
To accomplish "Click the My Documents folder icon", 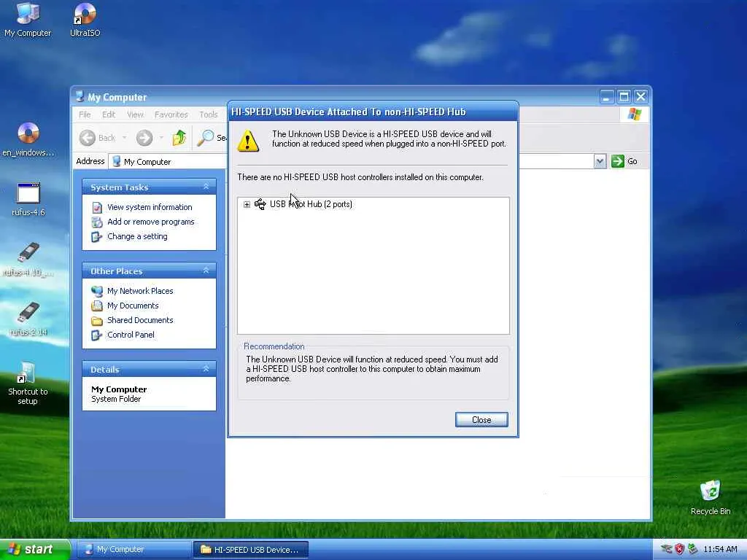I will pyautogui.click(x=97, y=306).
